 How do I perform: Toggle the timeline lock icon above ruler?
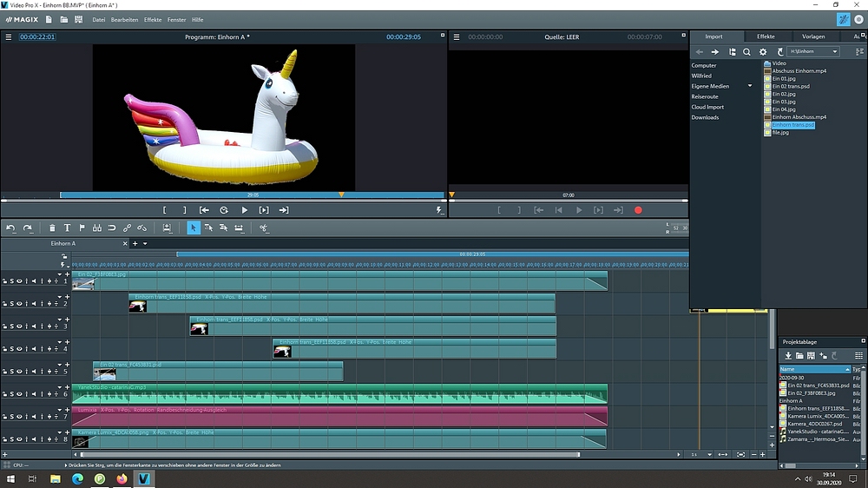click(64, 256)
